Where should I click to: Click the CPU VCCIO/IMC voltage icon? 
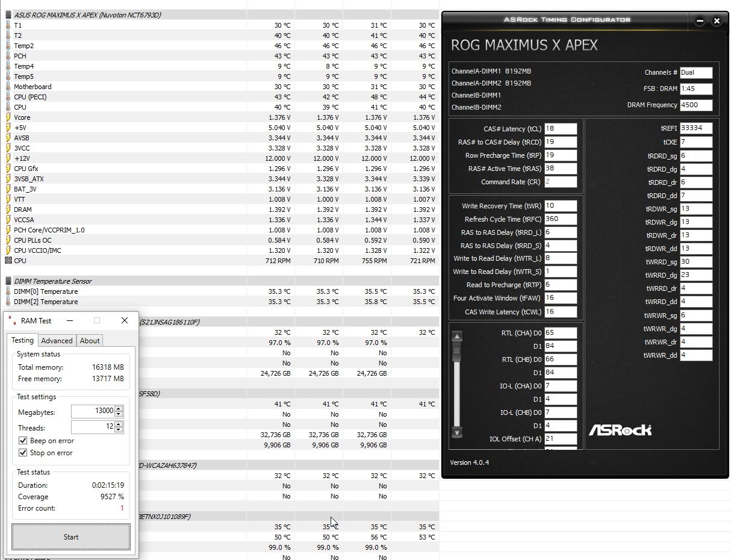(x=8, y=250)
